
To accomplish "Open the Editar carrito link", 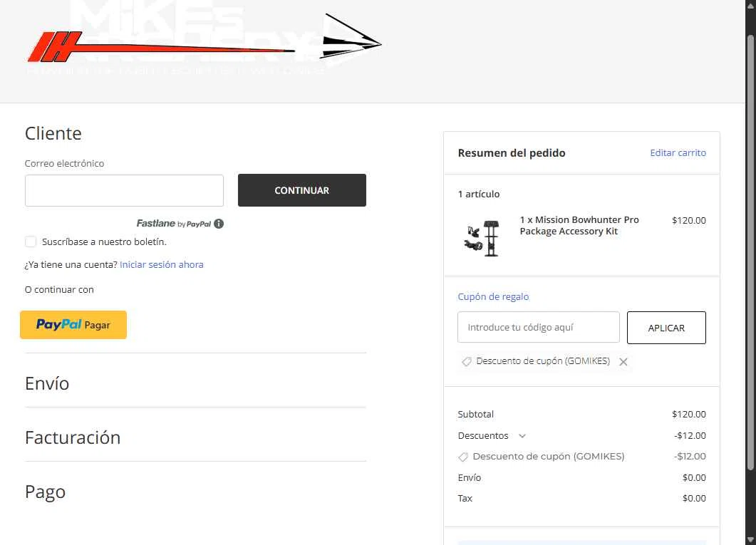I will (x=678, y=152).
